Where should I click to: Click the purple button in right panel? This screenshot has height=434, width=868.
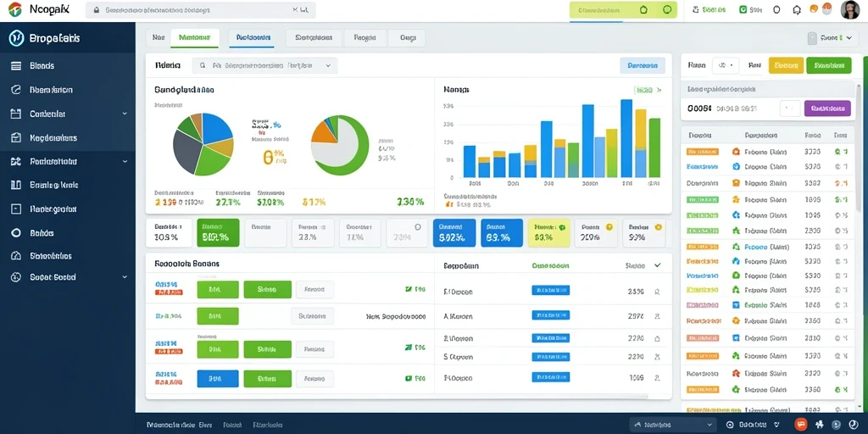[827, 108]
